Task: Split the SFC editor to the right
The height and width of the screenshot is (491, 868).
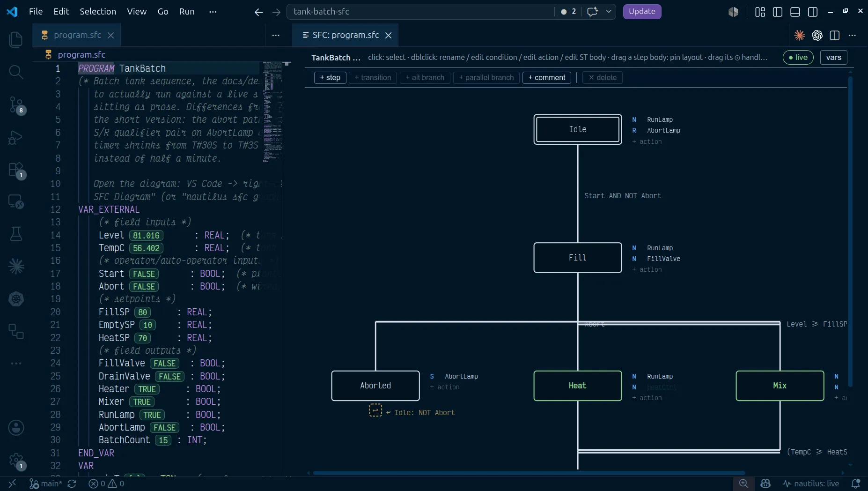Action: [x=834, y=35]
